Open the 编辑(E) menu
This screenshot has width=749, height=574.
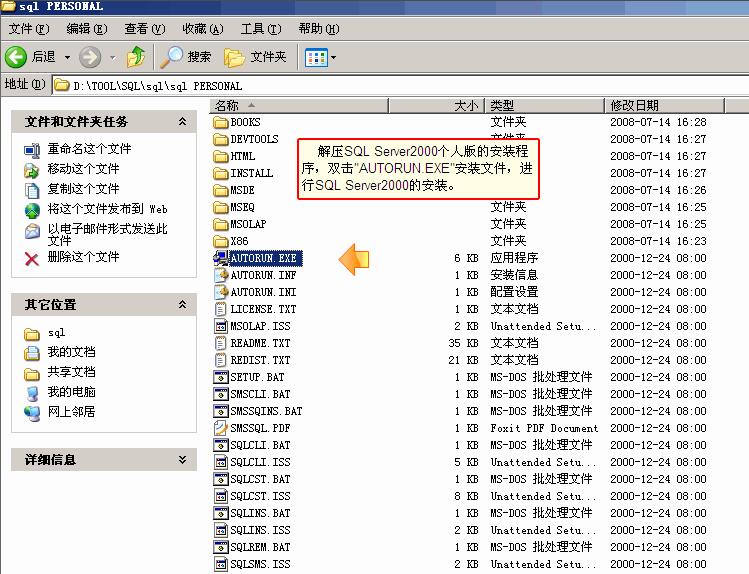click(x=87, y=29)
